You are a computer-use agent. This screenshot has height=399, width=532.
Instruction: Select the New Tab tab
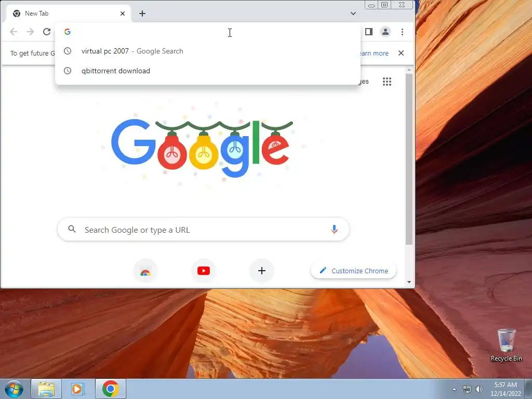[x=69, y=14]
